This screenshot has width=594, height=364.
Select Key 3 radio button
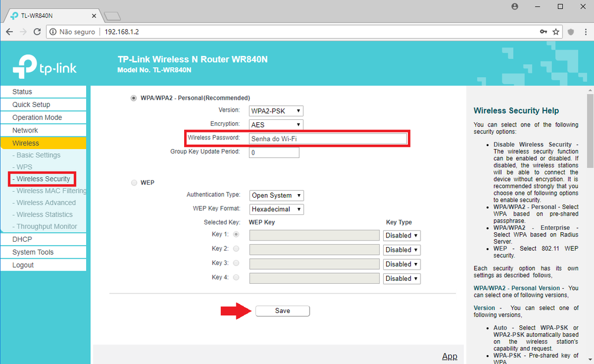click(x=236, y=263)
